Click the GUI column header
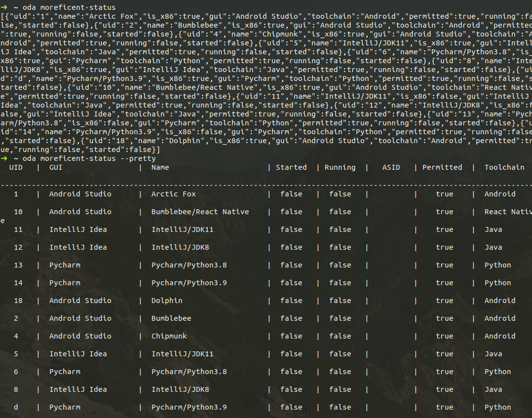The image size is (532, 418). 56,167
